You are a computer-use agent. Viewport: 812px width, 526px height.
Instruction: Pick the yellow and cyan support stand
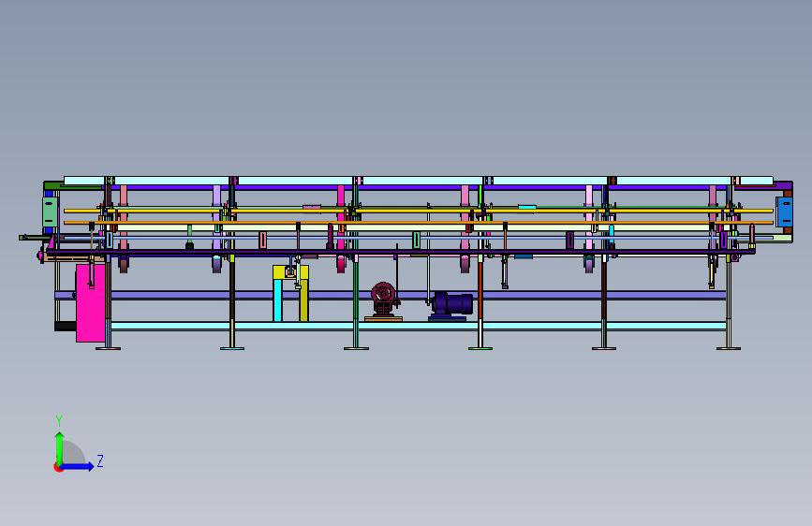tap(290, 293)
